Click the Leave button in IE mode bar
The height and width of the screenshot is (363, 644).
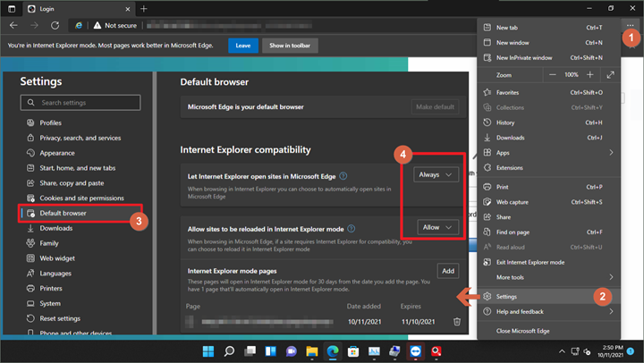coord(243,46)
